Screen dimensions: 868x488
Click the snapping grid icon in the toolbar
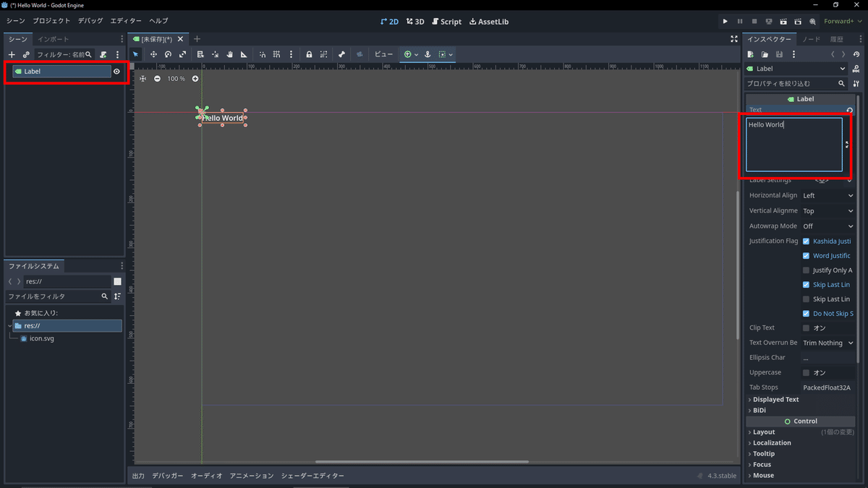(x=278, y=54)
